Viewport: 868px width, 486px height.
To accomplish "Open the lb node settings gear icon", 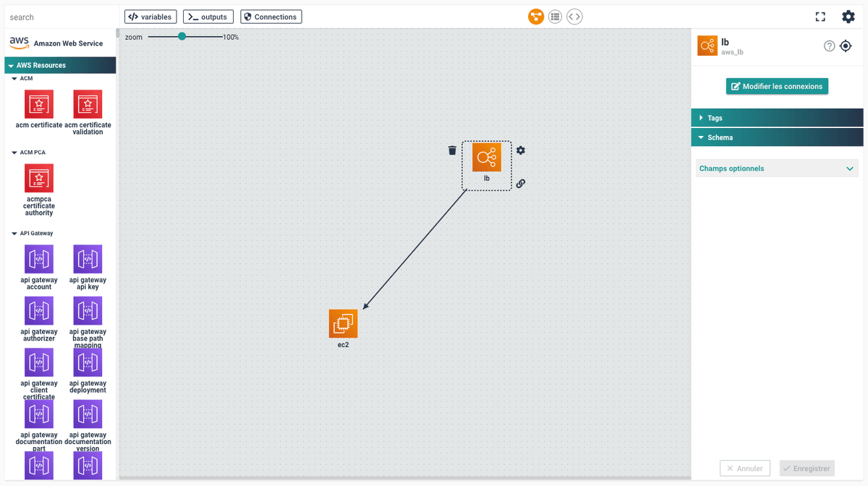I will click(521, 150).
